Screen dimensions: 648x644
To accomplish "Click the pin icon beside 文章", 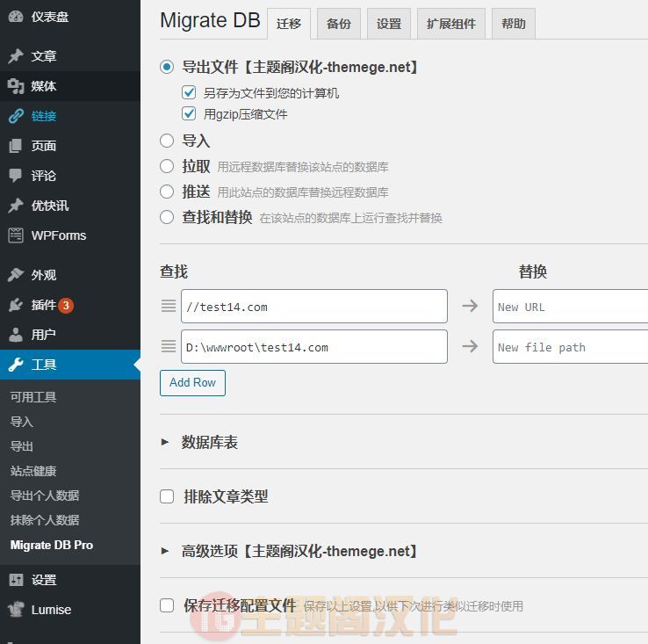I will pos(16,56).
